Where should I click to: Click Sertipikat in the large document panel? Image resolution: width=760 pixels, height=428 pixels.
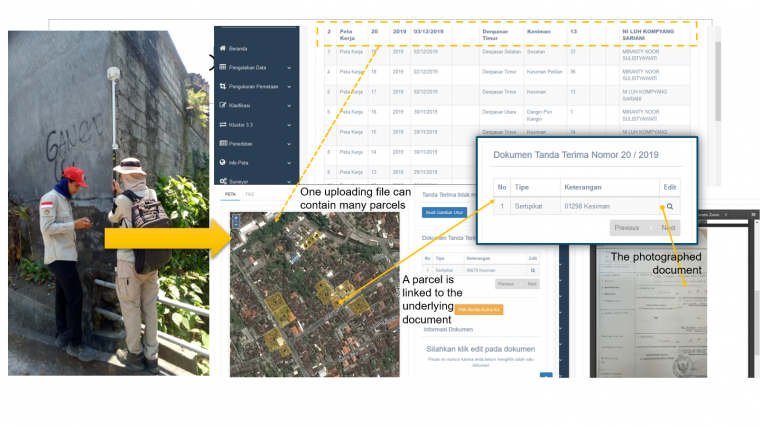click(528, 206)
